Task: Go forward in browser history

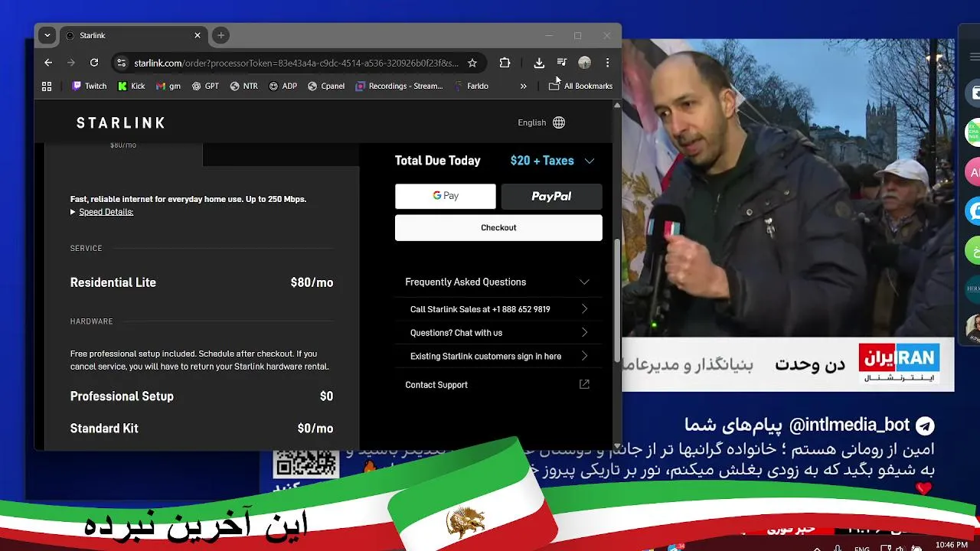Action: point(70,63)
